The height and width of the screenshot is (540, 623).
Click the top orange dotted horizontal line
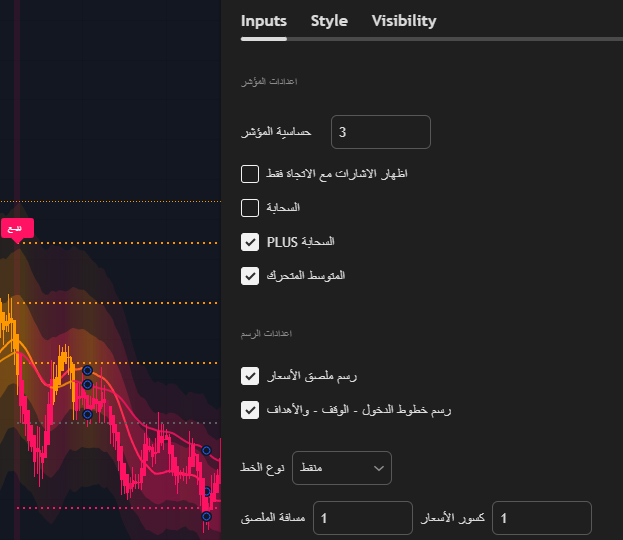pos(110,201)
